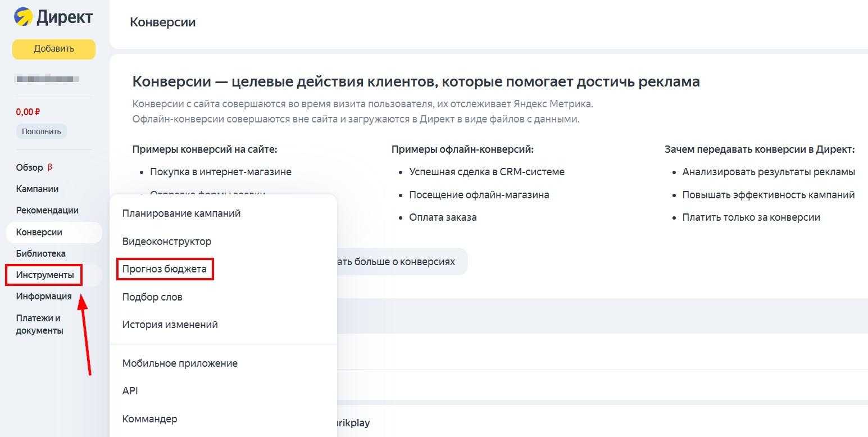Select API in the tools menu
Viewport: 868px width, 437px height.
tap(130, 391)
